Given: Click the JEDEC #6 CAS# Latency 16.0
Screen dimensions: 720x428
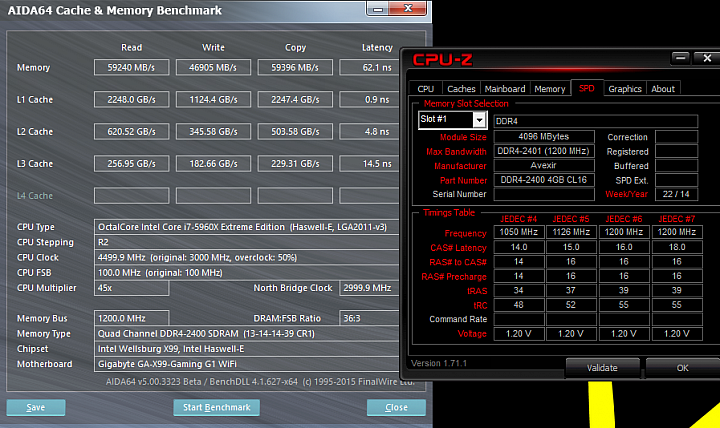Looking at the screenshot, I should [x=624, y=247].
